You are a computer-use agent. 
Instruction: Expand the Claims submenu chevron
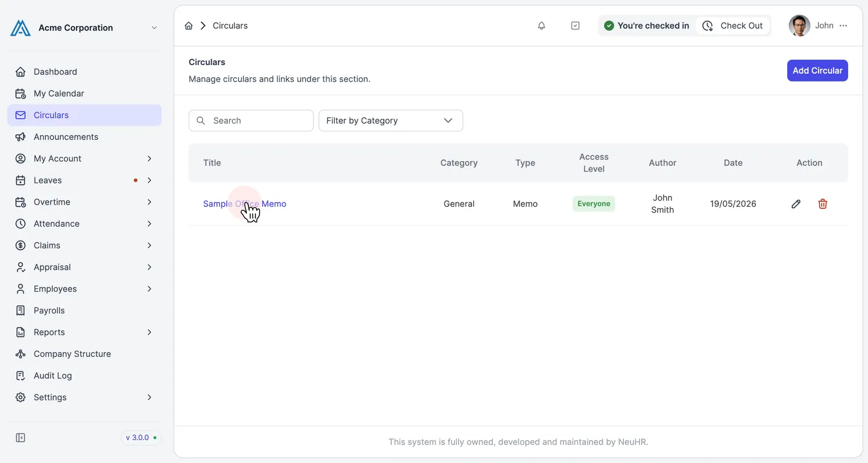(149, 245)
